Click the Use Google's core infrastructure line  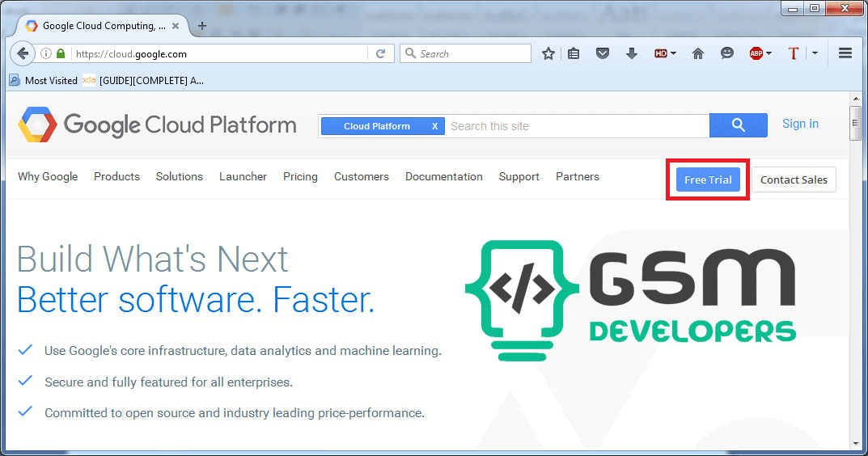click(x=243, y=351)
